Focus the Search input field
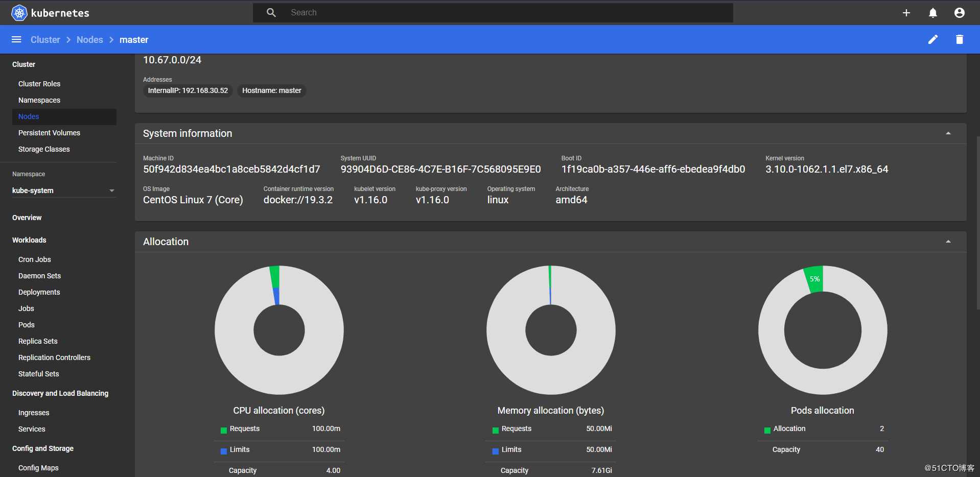This screenshot has width=980, height=477. 493,13
